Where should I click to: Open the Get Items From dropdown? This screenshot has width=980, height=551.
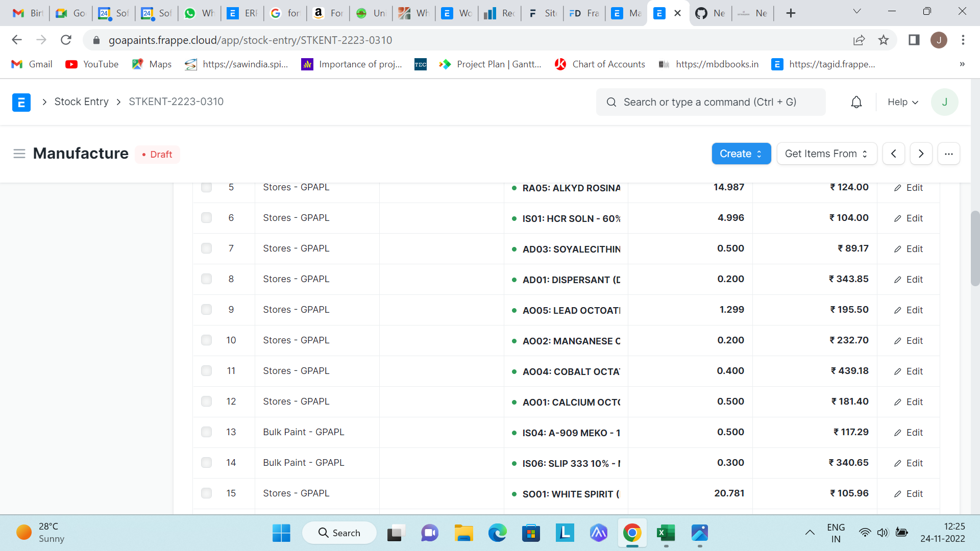[826, 154]
